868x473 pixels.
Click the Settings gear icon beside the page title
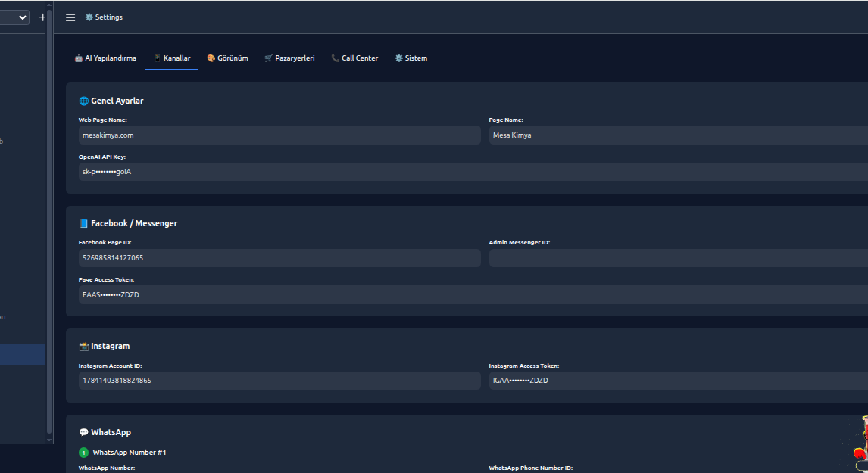89,17
